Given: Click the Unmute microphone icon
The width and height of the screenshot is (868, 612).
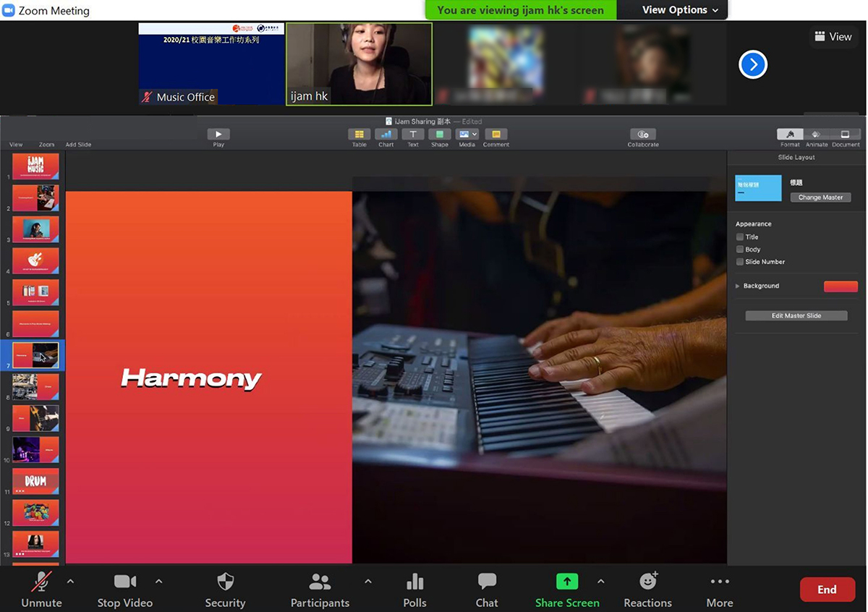Looking at the screenshot, I should tap(41, 582).
